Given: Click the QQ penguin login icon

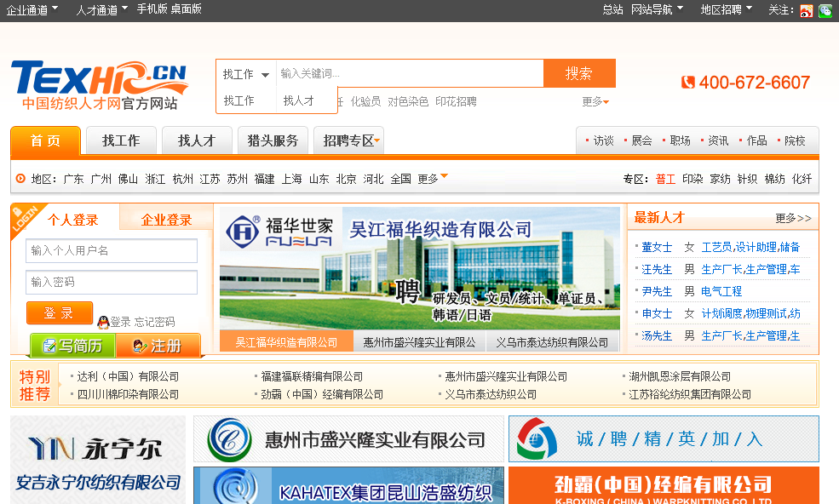Looking at the screenshot, I should (x=103, y=322).
